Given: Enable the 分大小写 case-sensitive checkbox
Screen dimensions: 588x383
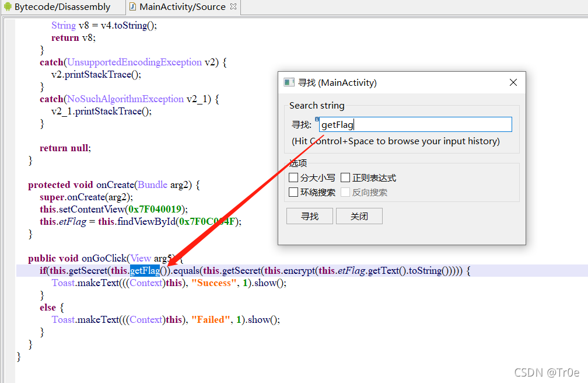Looking at the screenshot, I should click(293, 177).
